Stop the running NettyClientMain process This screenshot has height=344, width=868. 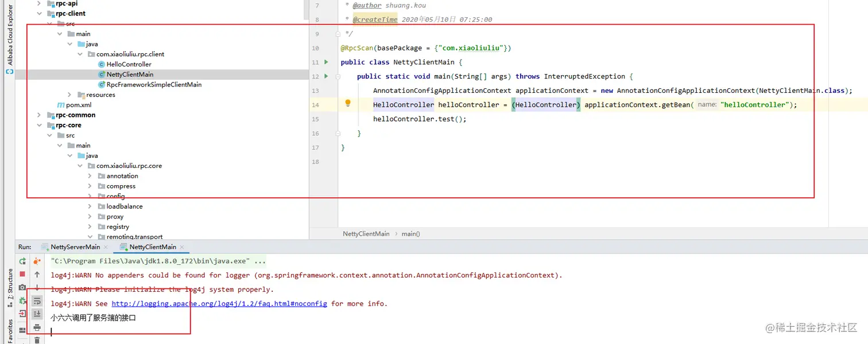click(22, 275)
